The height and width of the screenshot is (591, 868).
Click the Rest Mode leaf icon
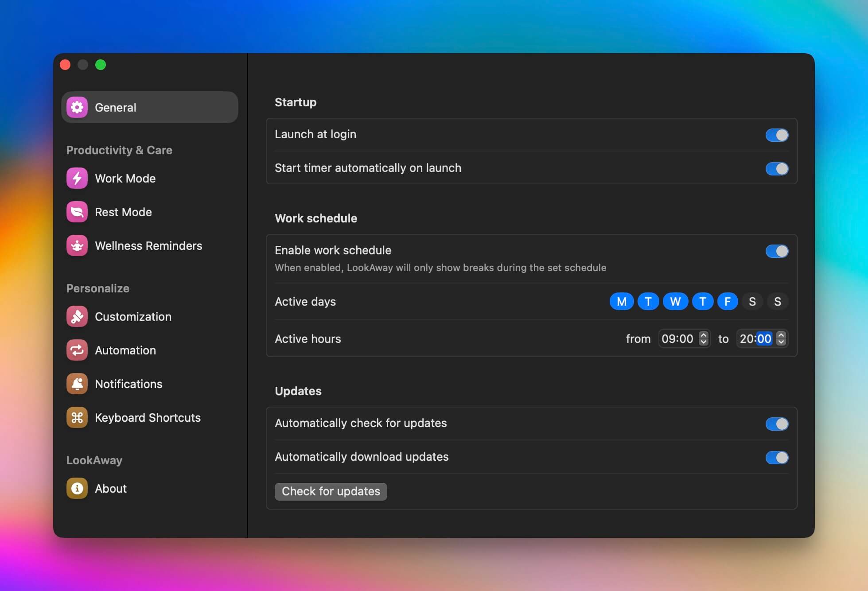point(77,212)
